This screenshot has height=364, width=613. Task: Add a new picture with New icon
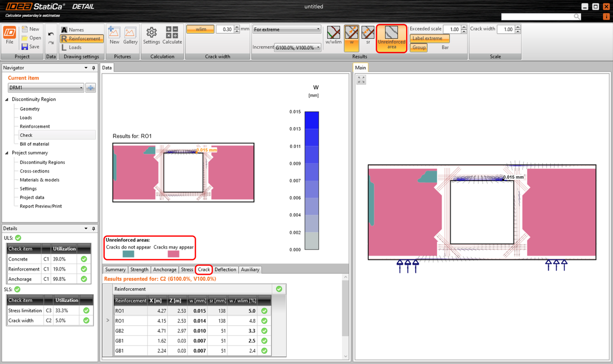pyautogui.click(x=113, y=36)
